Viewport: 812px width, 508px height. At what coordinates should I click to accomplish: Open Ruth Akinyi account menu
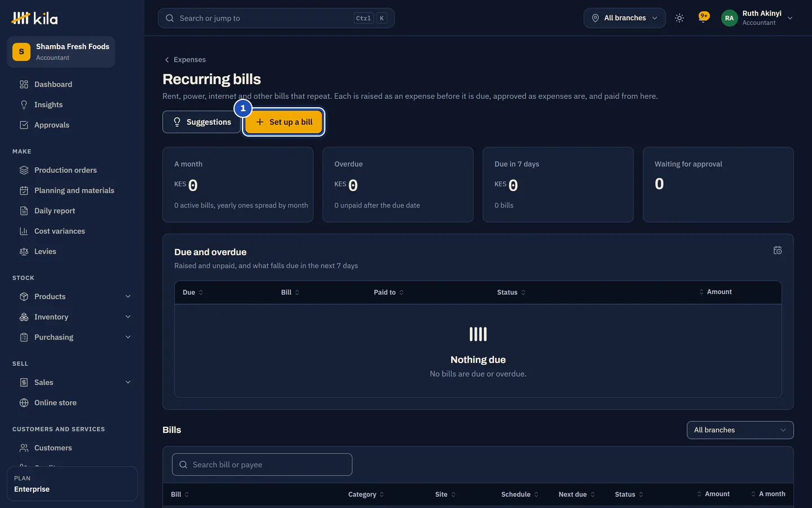(x=758, y=18)
